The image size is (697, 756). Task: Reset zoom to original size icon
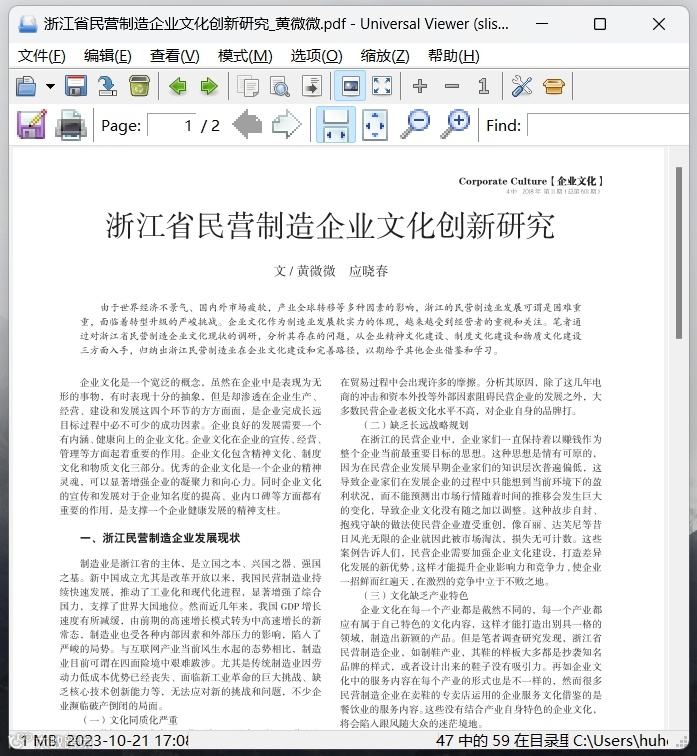coord(483,86)
